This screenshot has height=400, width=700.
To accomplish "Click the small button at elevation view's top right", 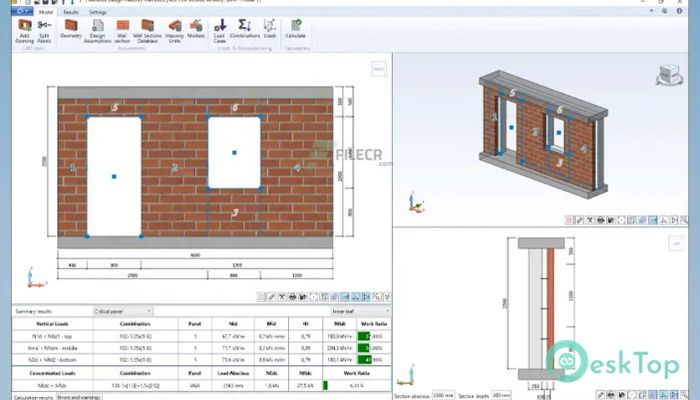I will (379, 69).
